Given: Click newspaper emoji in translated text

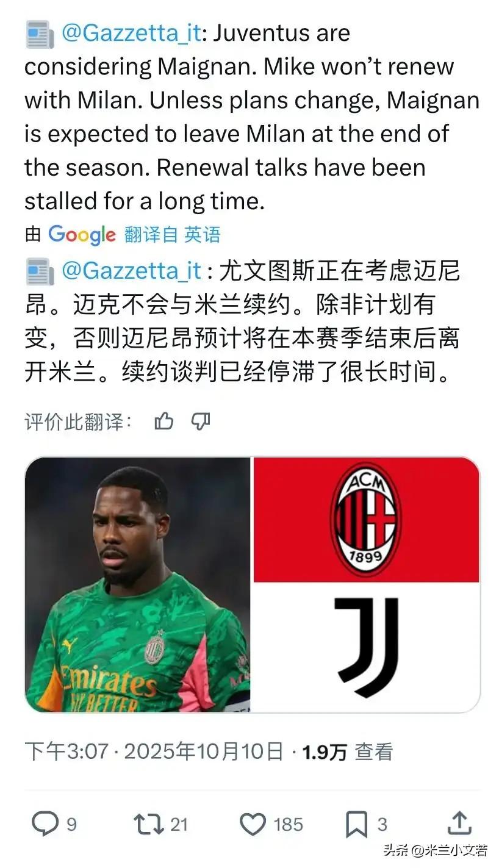Looking at the screenshot, I should pyautogui.click(x=40, y=271).
